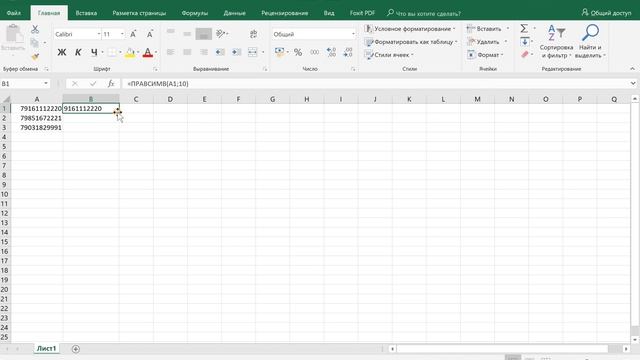Toggle middle vertical alignment

(x=187, y=33)
